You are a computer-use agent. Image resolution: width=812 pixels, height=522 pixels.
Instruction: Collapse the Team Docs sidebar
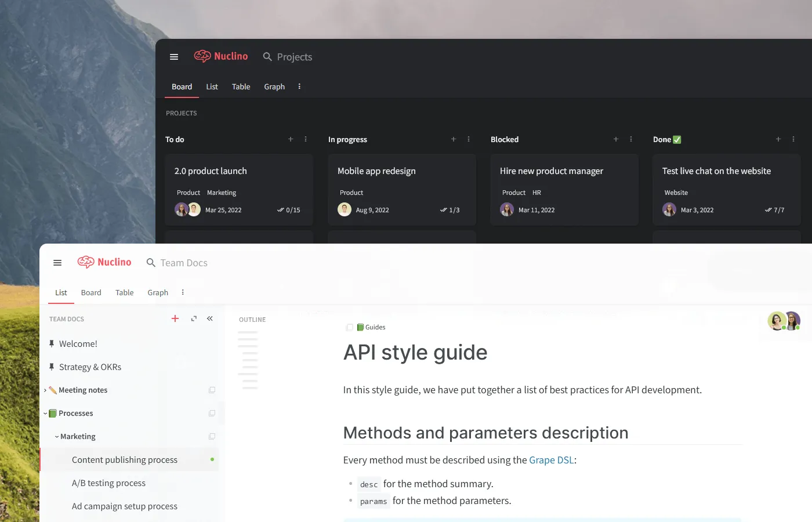(x=210, y=318)
